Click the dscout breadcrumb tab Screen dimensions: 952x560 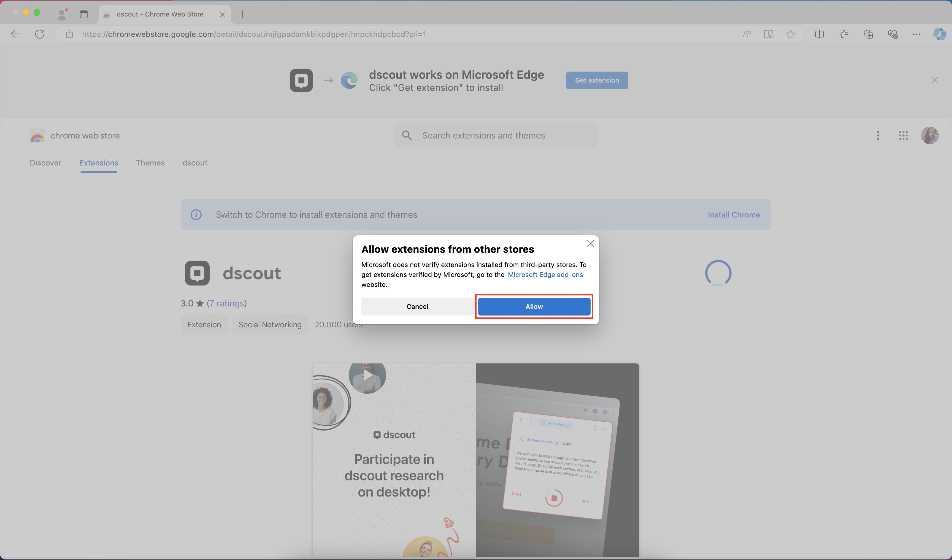(195, 163)
